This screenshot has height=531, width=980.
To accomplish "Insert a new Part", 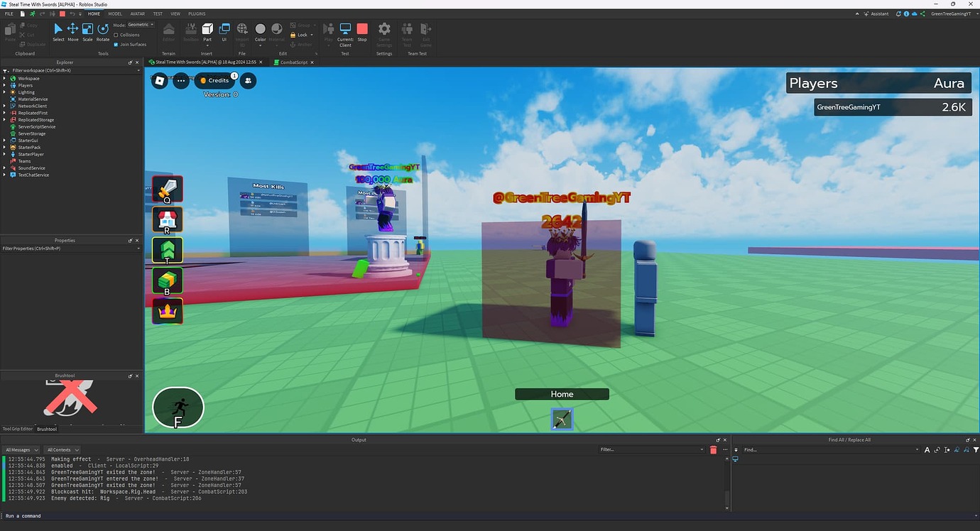I will [207, 30].
